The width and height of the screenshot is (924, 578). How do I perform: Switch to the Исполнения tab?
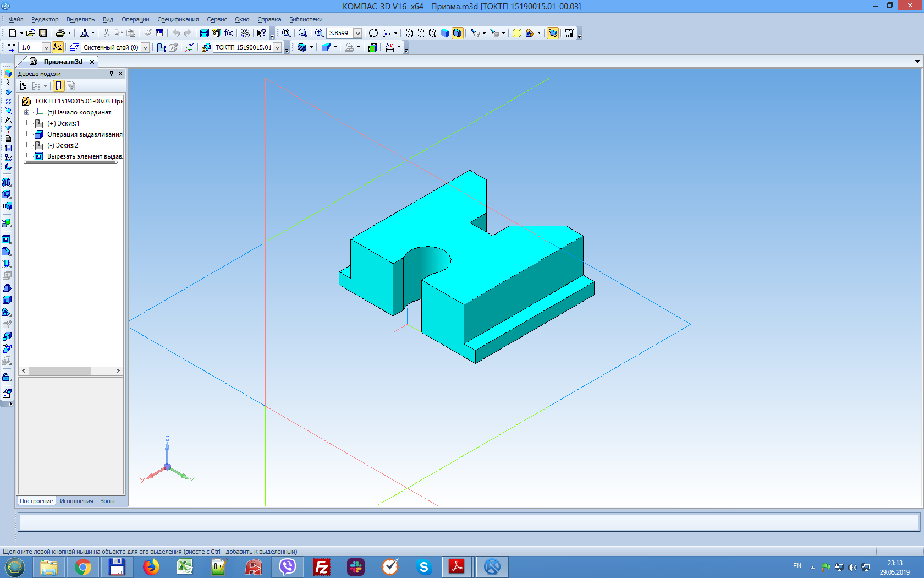pos(76,501)
